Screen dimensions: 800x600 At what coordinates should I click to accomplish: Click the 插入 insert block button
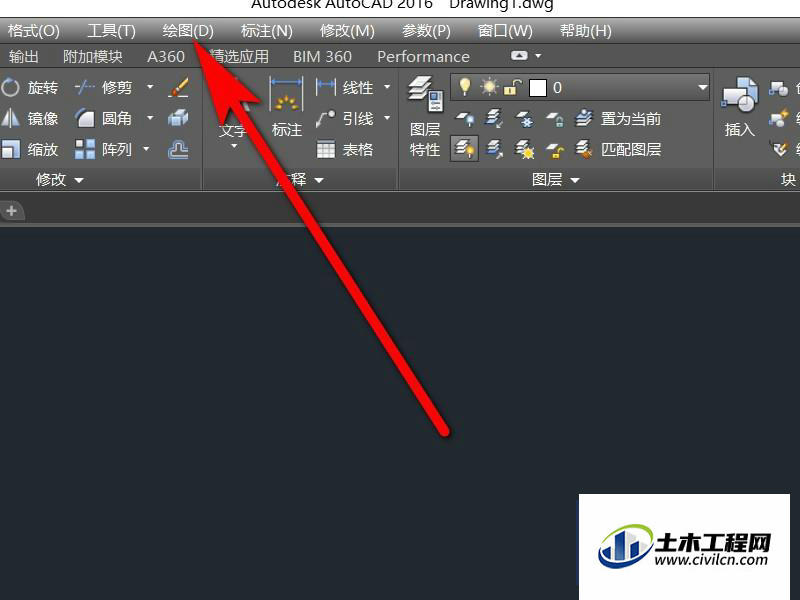click(740, 108)
